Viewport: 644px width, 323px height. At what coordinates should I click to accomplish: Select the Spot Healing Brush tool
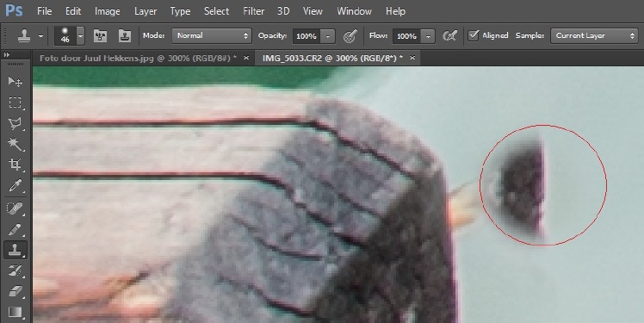pos(15,208)
